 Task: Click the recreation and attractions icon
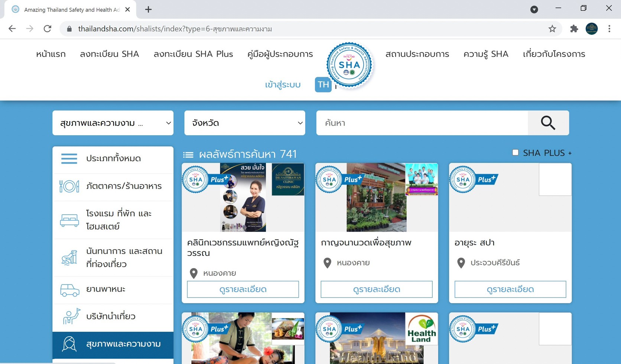[69, 257]
